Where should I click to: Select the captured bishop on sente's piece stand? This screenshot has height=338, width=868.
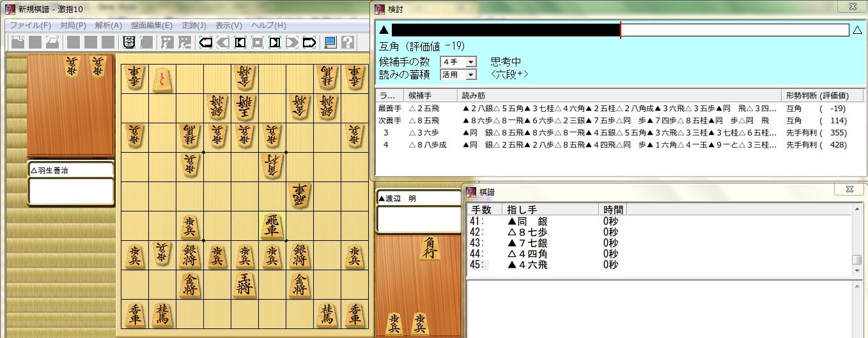[x=430, y=249]
